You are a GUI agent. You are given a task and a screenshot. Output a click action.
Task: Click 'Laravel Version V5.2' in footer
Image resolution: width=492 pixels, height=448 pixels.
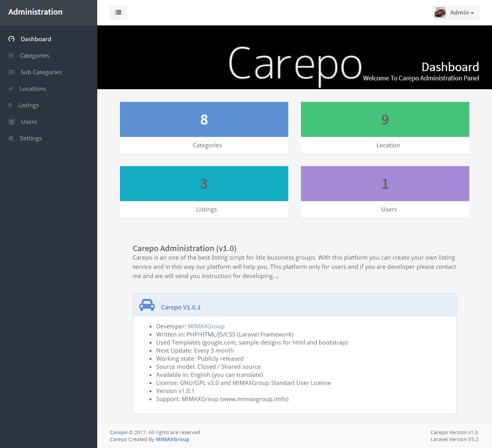(454, 439)
